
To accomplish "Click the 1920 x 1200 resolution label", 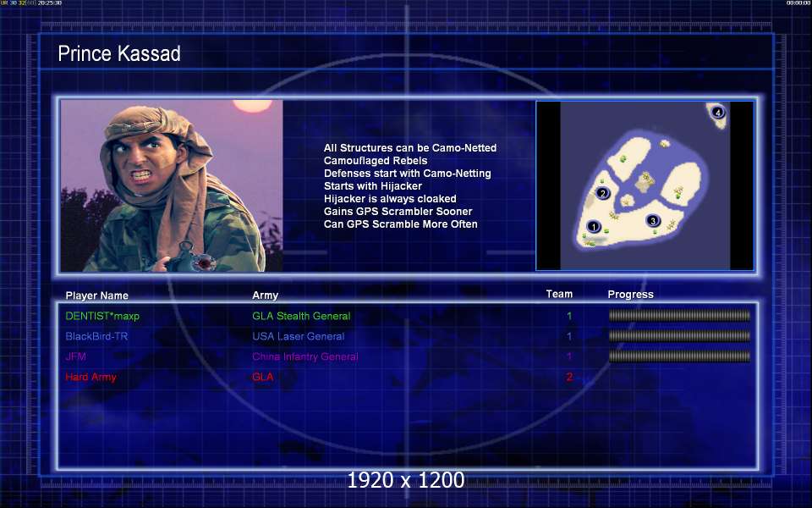I will (405, 480).
